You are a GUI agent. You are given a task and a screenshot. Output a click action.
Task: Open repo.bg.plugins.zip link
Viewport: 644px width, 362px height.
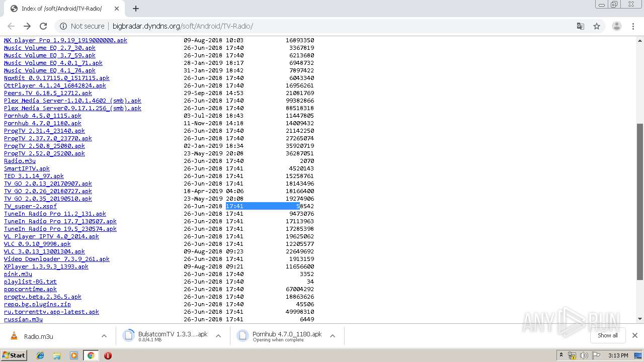click(x=37, y=304)
